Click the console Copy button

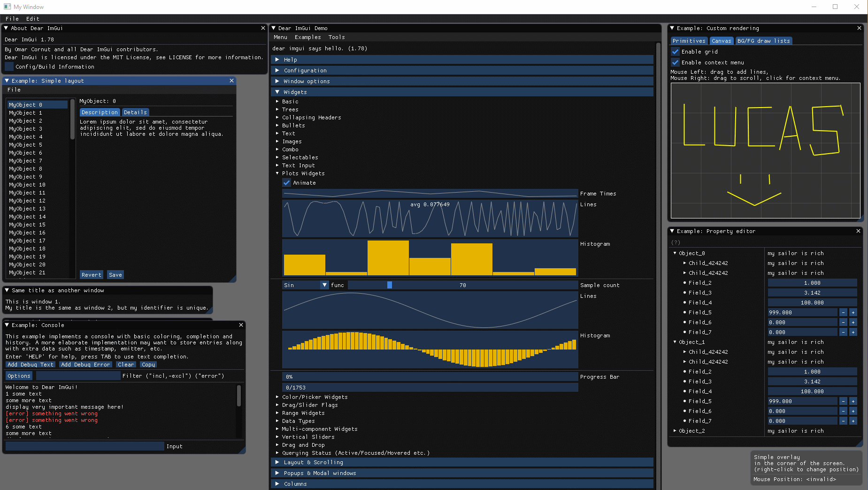coord(148,365)
